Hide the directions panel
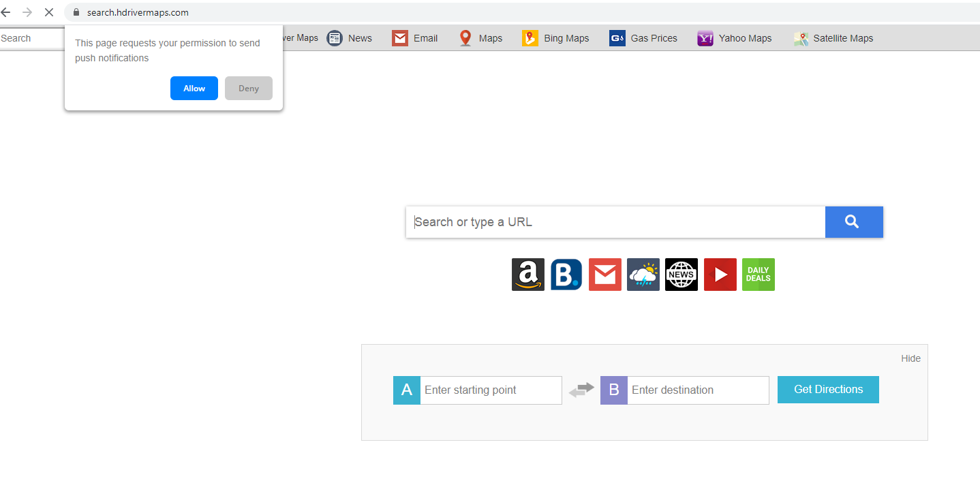This screenshot has height=483, width=980. (910, 358)
